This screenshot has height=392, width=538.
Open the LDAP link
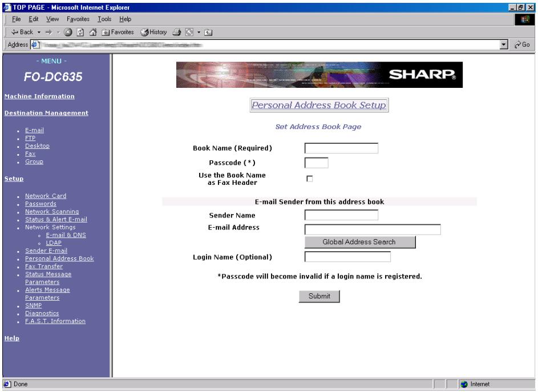[54, 243]
